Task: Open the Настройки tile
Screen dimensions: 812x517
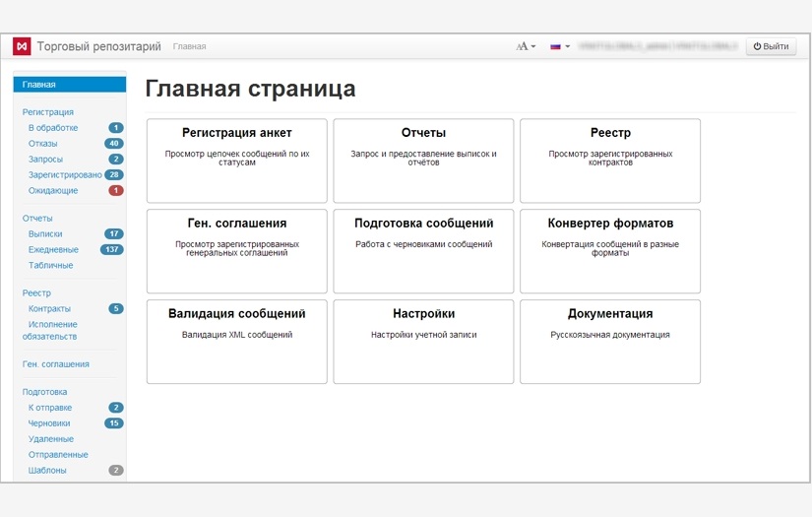Action: click(423, 342)
